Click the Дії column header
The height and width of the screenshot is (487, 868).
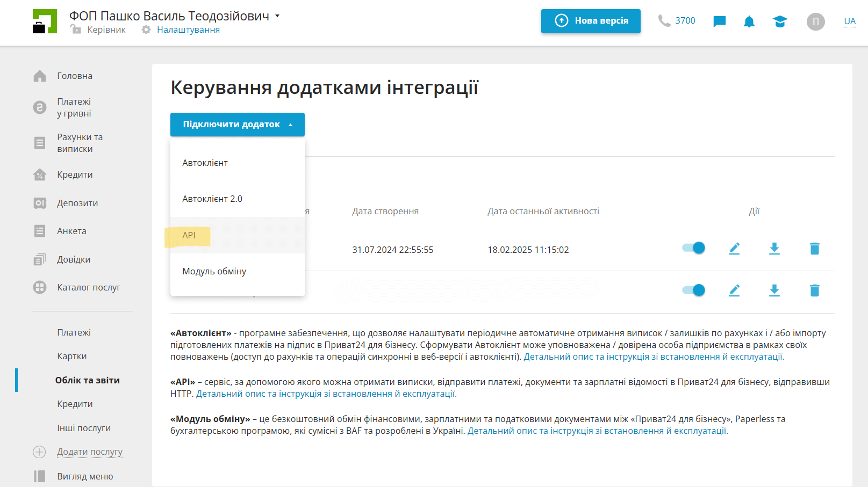click(754, 212)
